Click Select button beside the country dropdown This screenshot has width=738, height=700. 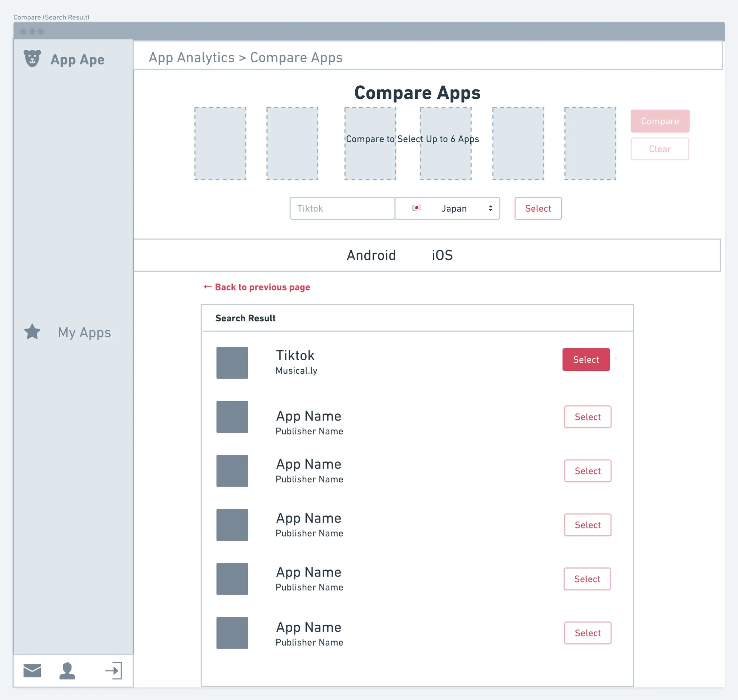(x=538, y=209)
